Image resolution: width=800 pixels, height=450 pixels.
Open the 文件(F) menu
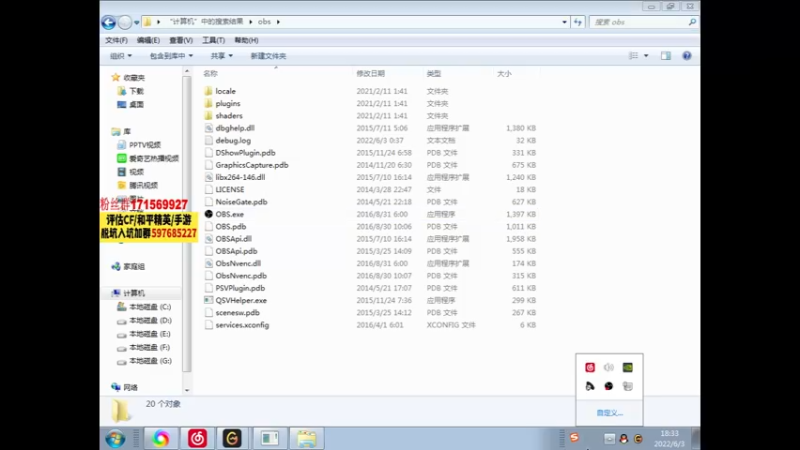pos(116,40)
